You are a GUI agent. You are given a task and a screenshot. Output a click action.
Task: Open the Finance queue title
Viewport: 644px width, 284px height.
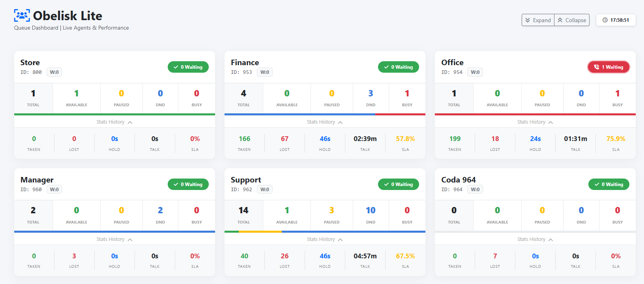[245, 62]
